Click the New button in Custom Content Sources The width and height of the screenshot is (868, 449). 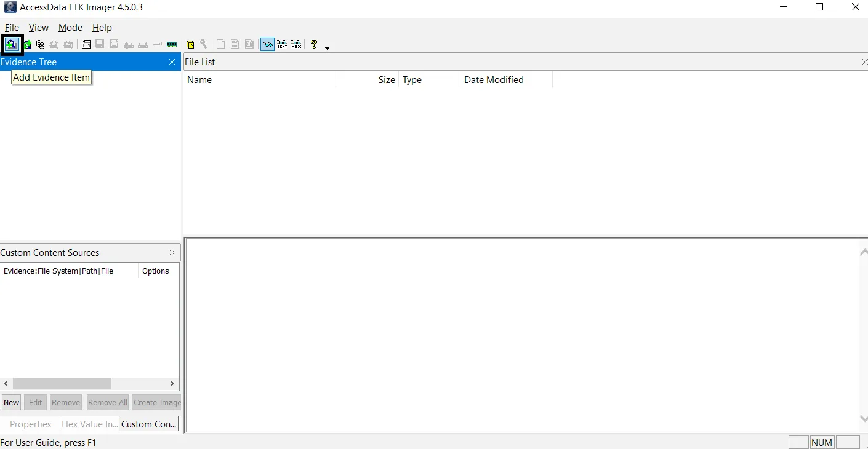tap(12, 403)
